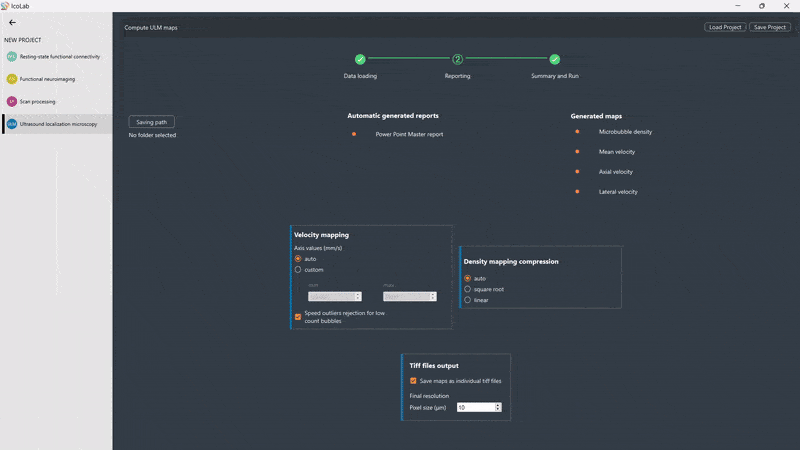
Task: Uncheck Speed outliers rejection checkbox
Action: pos(298,317)
